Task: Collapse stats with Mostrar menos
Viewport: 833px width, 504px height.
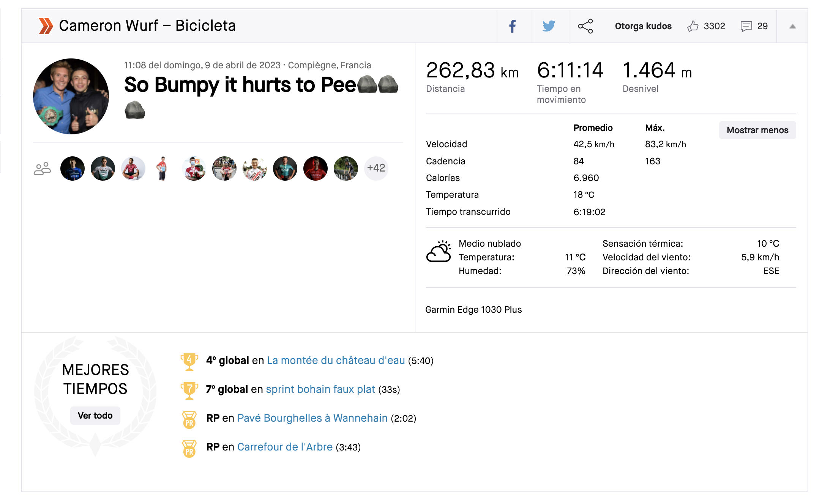Action: coord(757,130)
